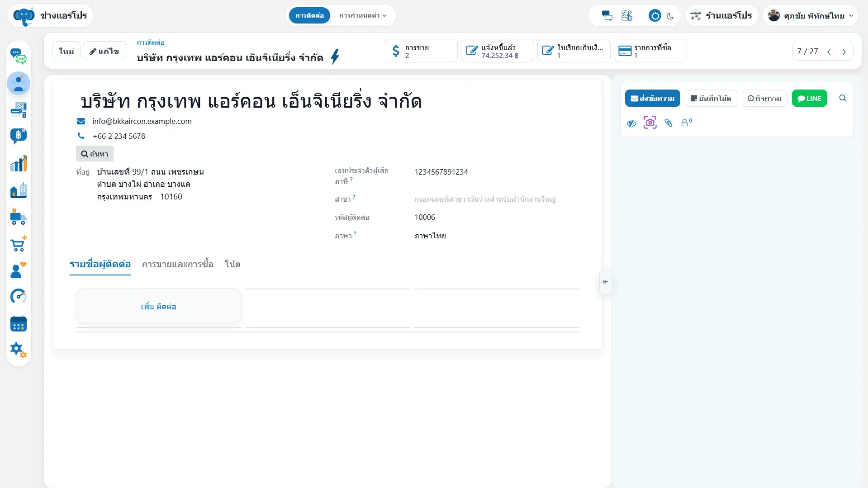Switch to light mode sun icon
Image resolution: width=868 pixels, height=488 pixels.
pyautogui.click(x=655, y=16)
